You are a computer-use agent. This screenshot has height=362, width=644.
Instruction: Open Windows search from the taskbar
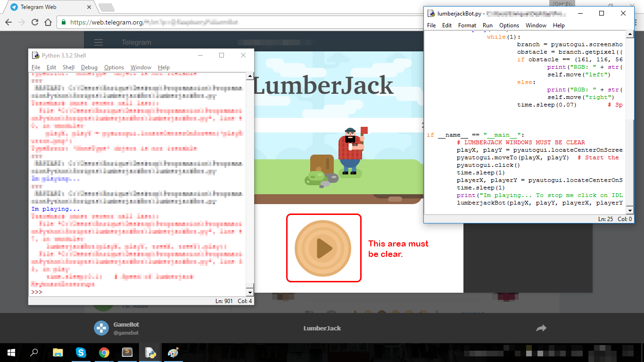coord(34,353)
